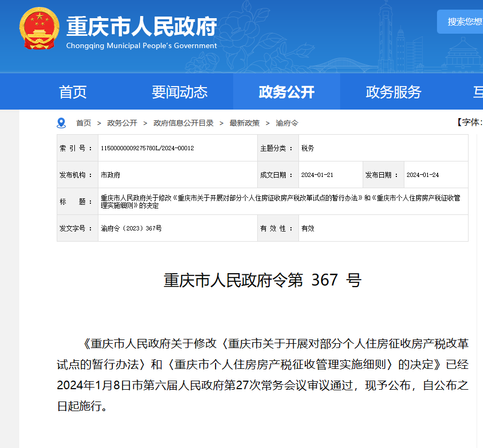Click the 渝府令 breadcrumb link
This screenshot has width=483, height=448.
287,123
